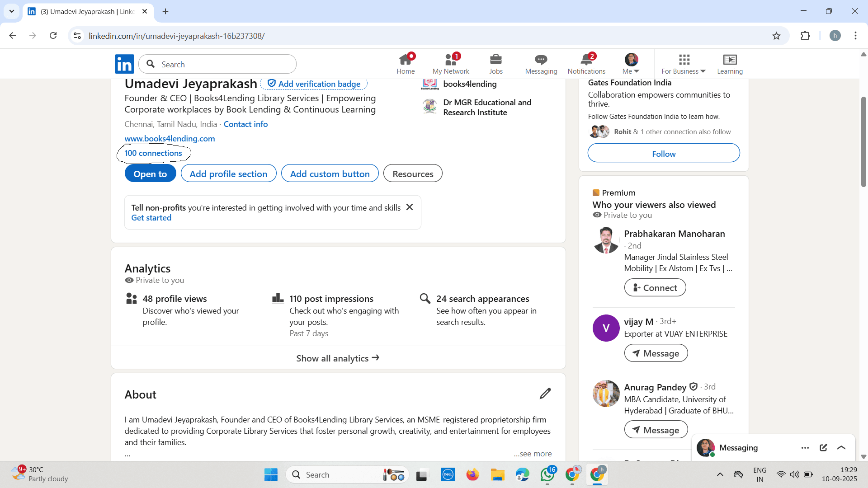
Task: Open books4lending company link
Action: coord(470,84)
